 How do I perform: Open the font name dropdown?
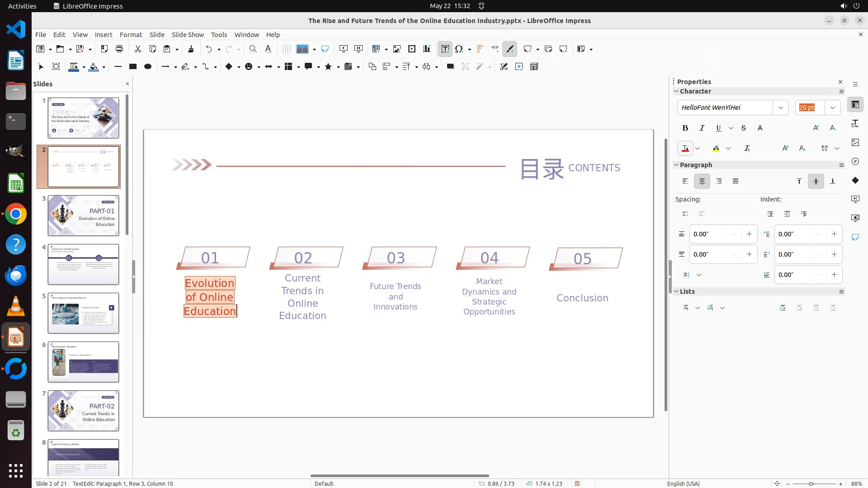click(780, 108)
